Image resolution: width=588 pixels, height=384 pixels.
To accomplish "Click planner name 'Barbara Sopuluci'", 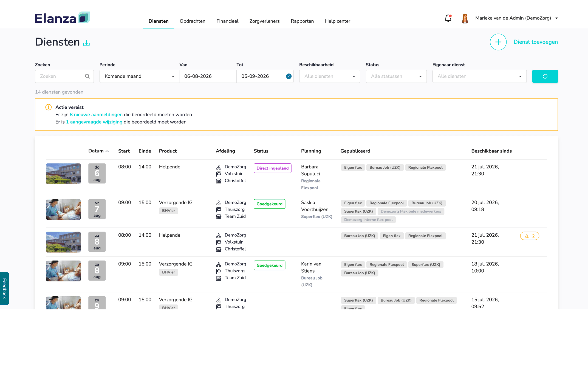I will 310,170.
